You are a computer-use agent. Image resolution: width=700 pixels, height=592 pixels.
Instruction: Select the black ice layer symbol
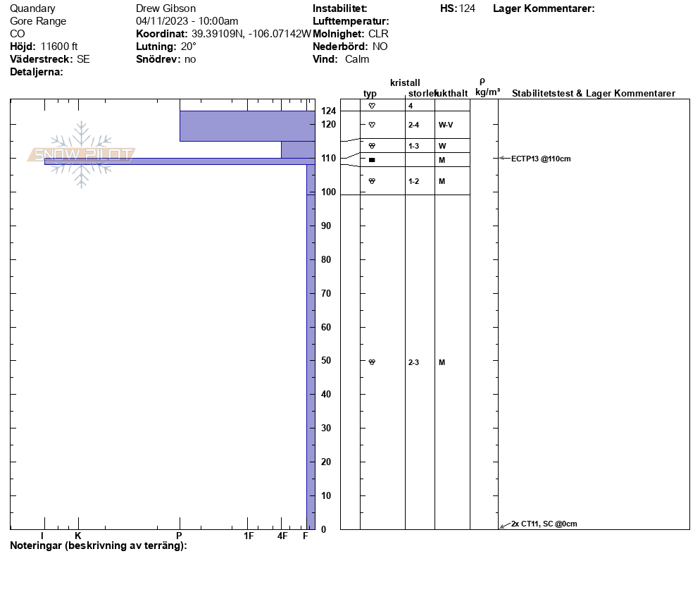tap(372, 160)
